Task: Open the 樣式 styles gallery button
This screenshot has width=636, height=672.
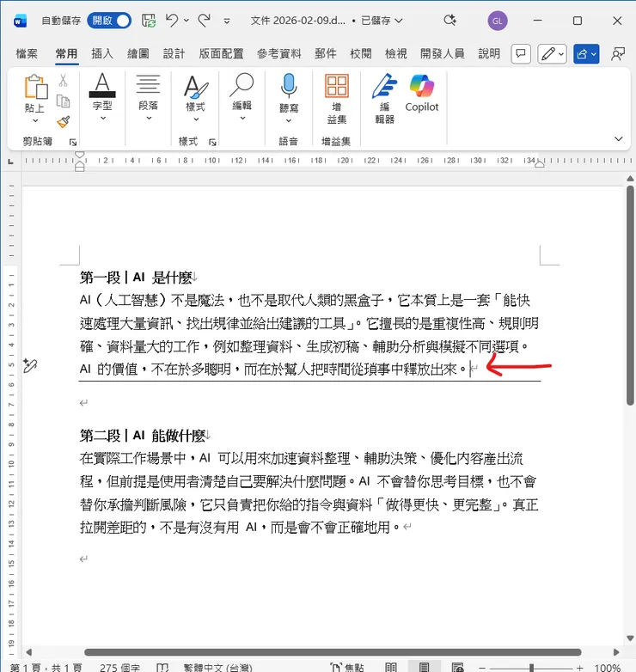Action: coord(196,98)
